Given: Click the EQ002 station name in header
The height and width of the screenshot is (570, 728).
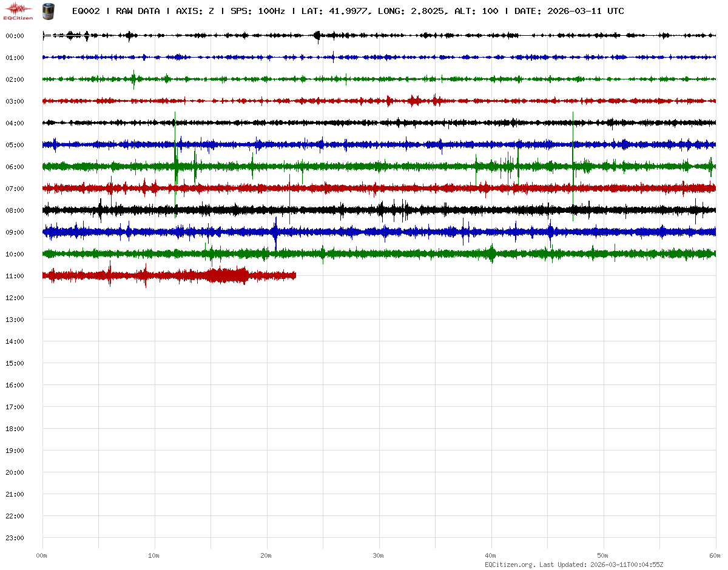Looking at the screenshot, I should [86, 11].
